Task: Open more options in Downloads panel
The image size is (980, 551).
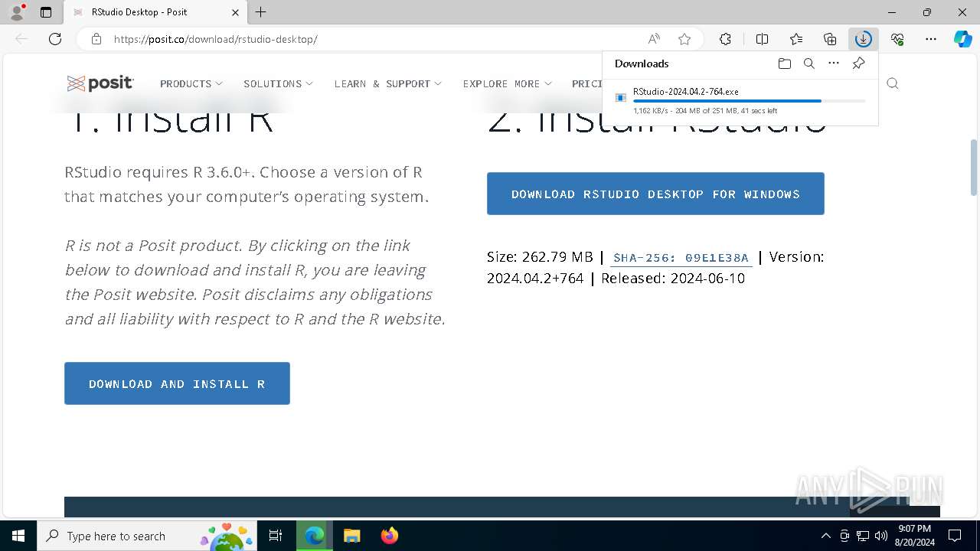Action: click(834, 64)
